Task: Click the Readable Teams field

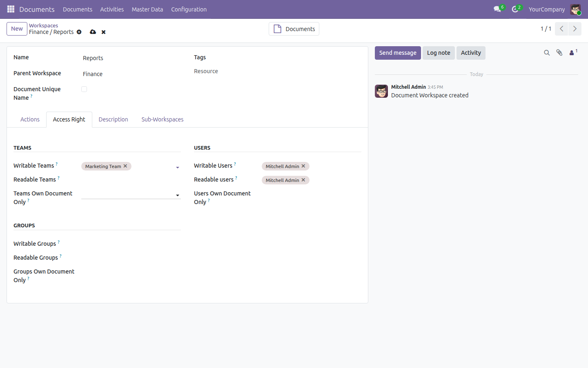Action: (x=131, y=180)
